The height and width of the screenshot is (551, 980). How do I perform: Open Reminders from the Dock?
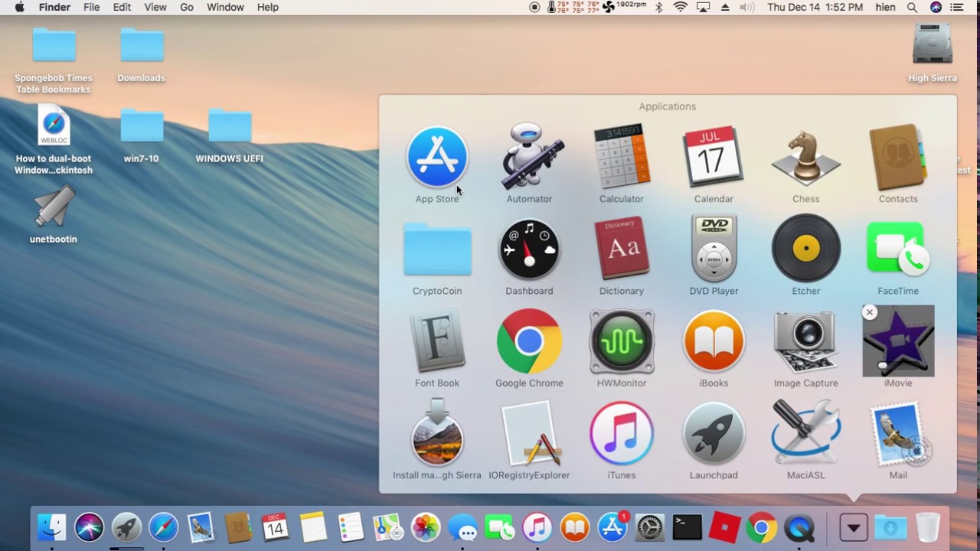tap(351, 527)
